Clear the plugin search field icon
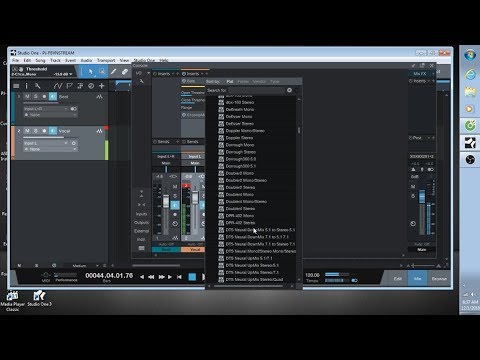The image size is (480, 360). click(x=289, y=90)
